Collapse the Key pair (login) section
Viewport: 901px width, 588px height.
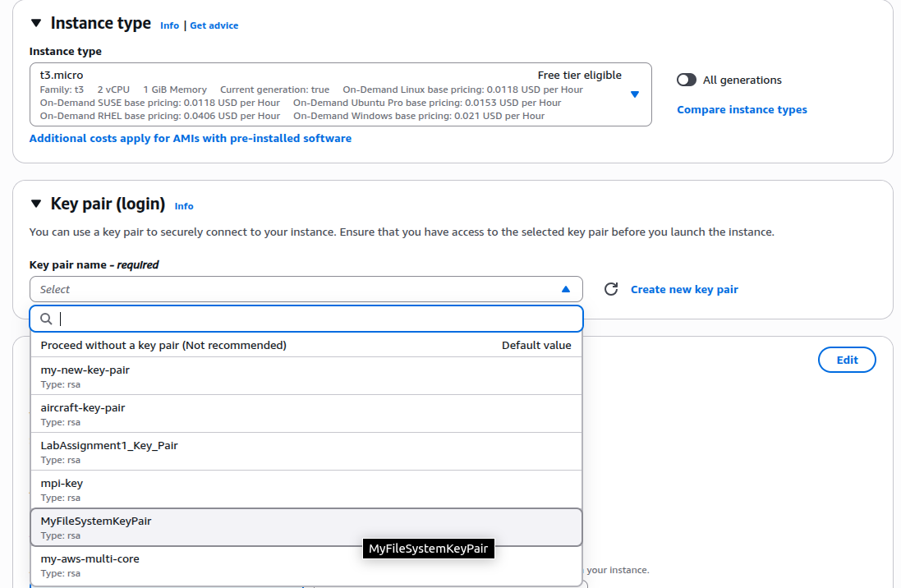click(x=35, y=204)
